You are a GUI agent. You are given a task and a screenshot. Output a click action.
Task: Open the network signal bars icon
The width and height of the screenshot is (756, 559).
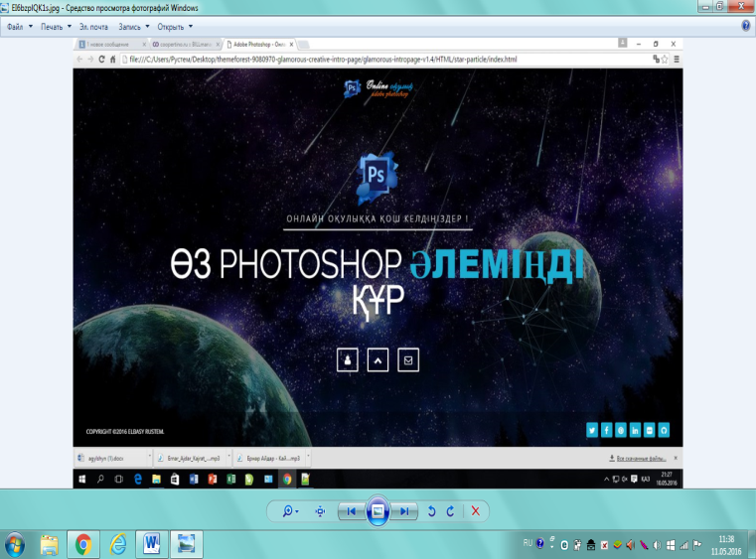683,545
